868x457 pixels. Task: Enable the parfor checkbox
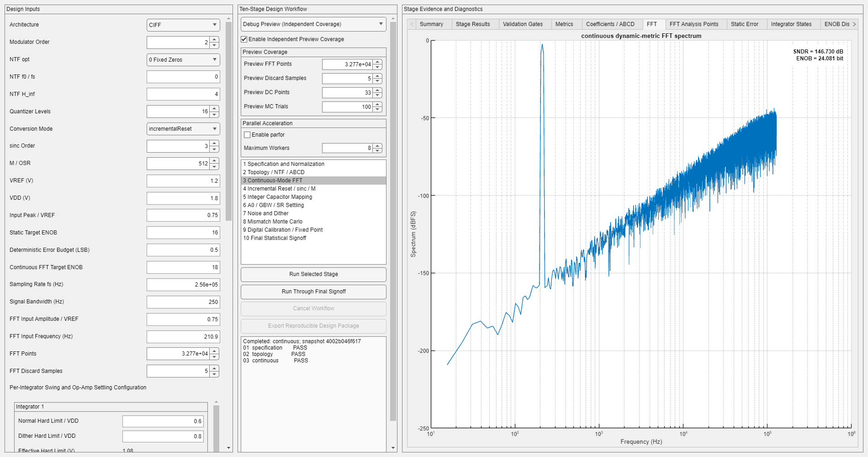click(x=247, y=135)
